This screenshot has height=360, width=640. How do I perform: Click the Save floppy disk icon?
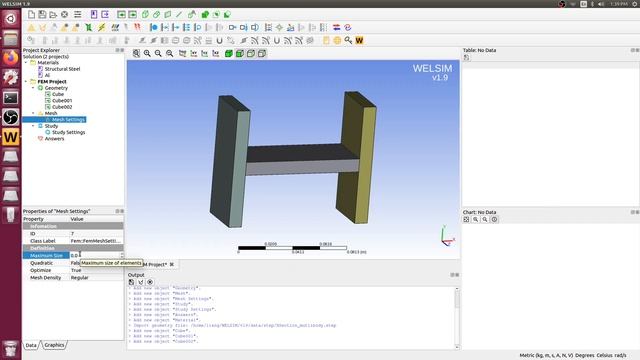(x=42, y=15)
